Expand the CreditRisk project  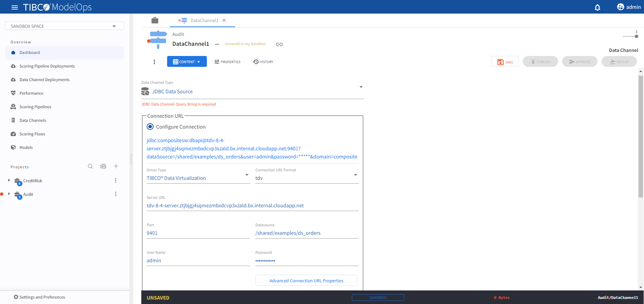coord(9,180)
